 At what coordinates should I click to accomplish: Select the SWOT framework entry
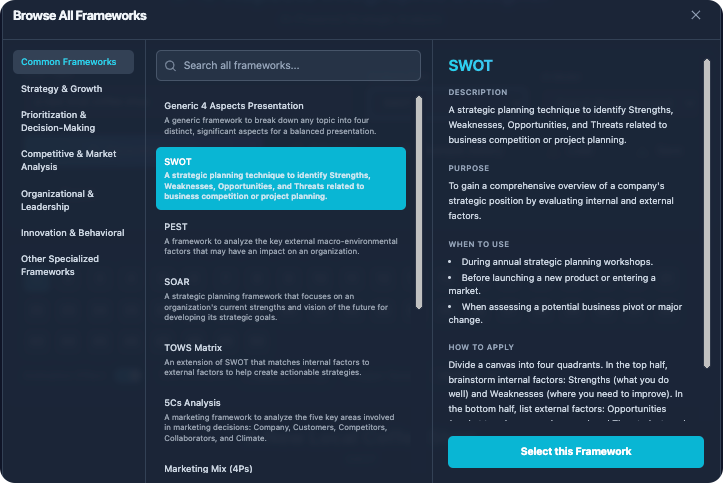[x=281, y=178]
